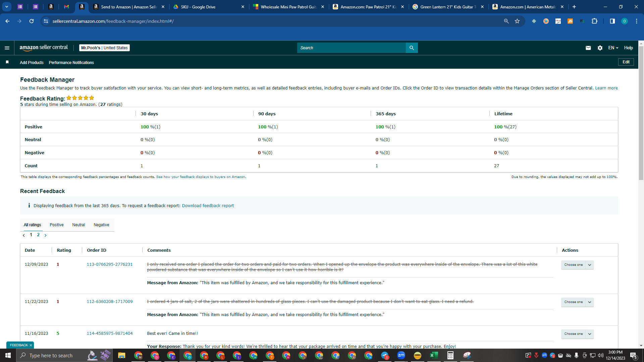Viewport: 644px width, 362px height.
Task: Open order 112-6360208-1717009
Action: (110, 302)
